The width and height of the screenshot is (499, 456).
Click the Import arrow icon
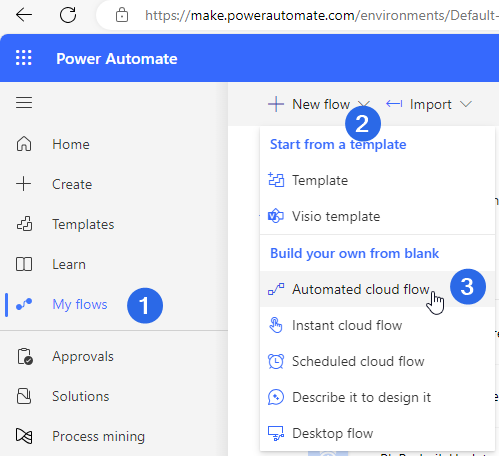coord(394,104)
